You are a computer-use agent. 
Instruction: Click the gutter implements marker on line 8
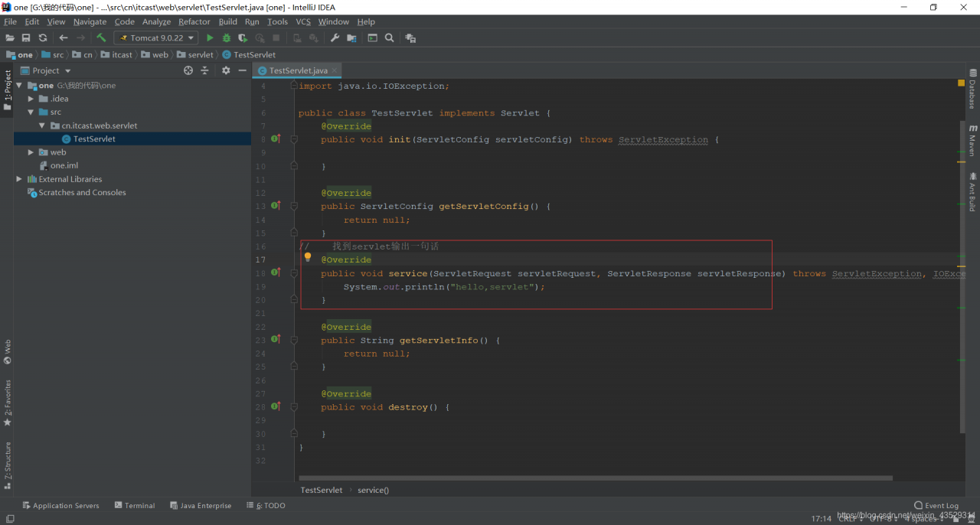tap(276, 139)
